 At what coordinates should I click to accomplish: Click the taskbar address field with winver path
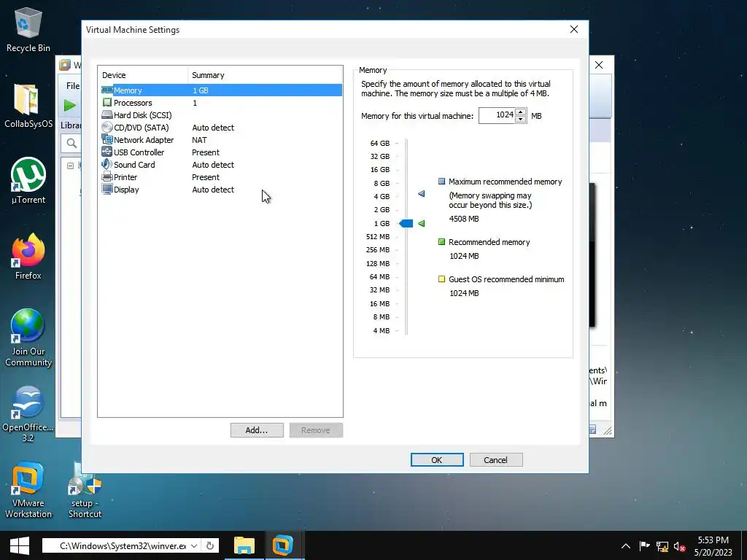(x=123, y=545)
